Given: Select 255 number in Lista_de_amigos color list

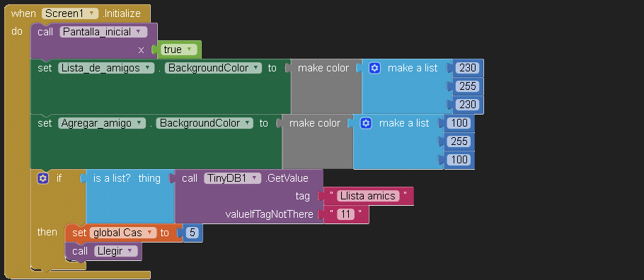Looking at the screenshot, I should (467, 86).
